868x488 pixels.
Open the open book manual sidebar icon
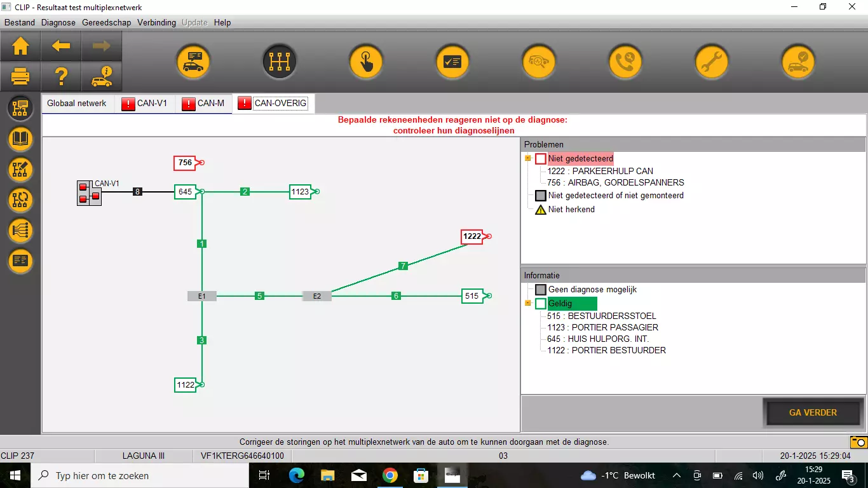point(20,139)
